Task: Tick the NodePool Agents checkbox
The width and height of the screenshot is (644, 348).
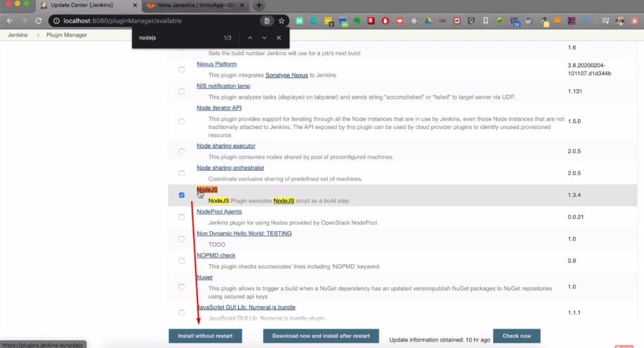Action: pyautogui.click(x=182, y=217)
